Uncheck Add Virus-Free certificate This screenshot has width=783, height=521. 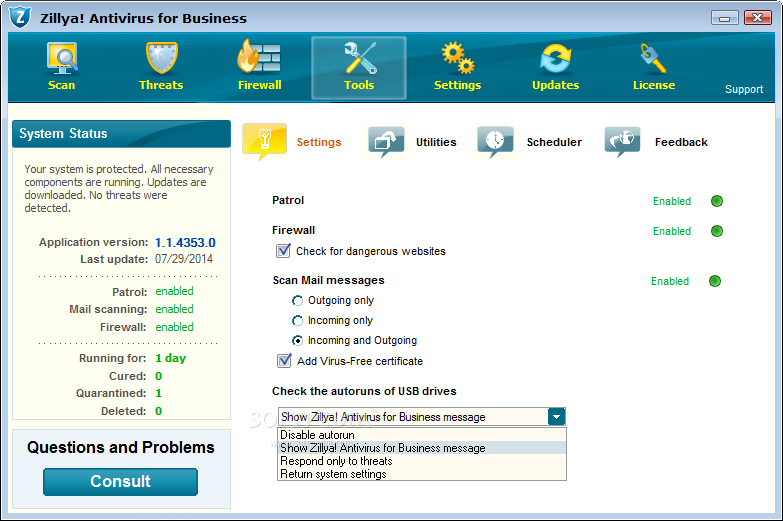[x=284, y=360]
